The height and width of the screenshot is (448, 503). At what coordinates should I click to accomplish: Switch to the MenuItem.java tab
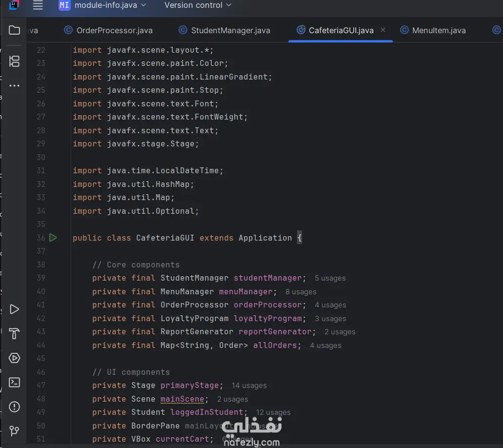click(x=433, y=30)
